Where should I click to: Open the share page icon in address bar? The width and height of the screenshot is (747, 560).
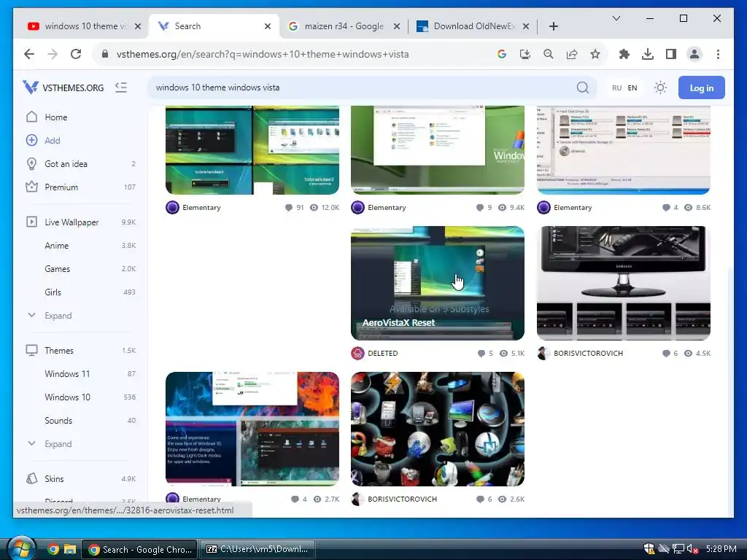pos(572,54)
